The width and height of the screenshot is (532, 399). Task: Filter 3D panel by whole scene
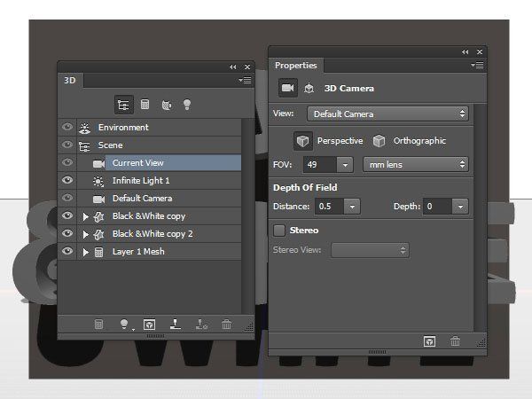[x=123, y=105]
